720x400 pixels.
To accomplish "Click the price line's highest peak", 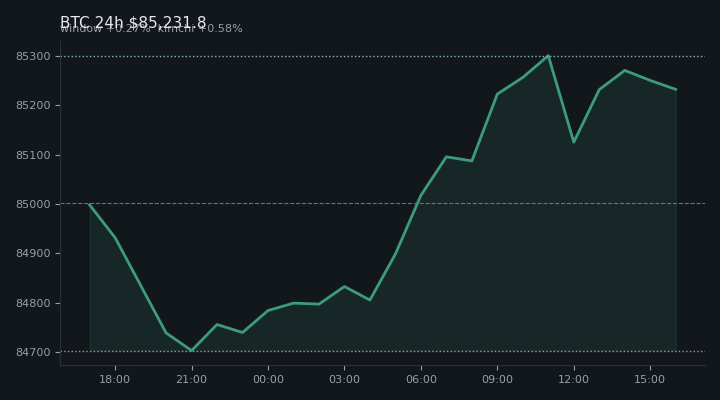I will click(x=548, y=56).
